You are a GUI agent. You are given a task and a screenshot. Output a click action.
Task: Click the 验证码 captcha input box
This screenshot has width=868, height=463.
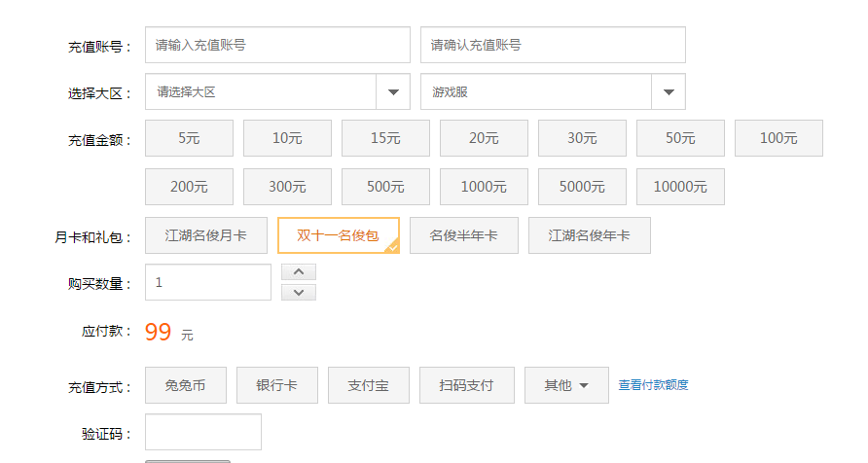pos(203,432)
